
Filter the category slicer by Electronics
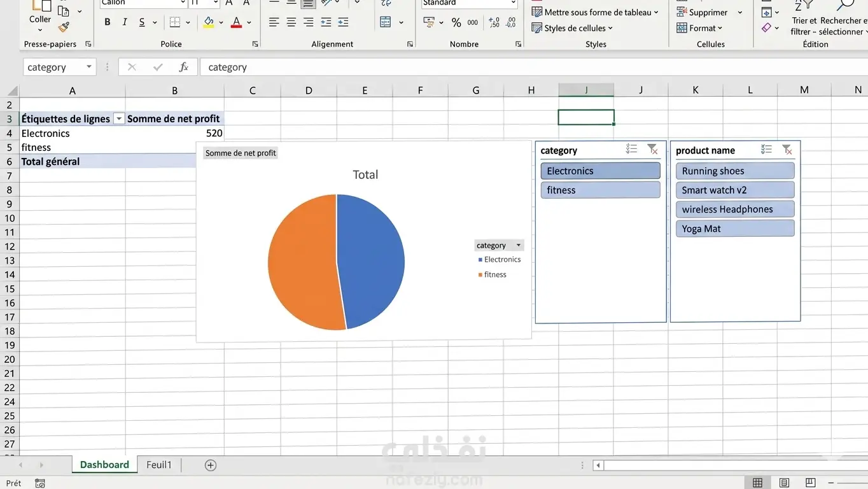[x=600, y=171]
